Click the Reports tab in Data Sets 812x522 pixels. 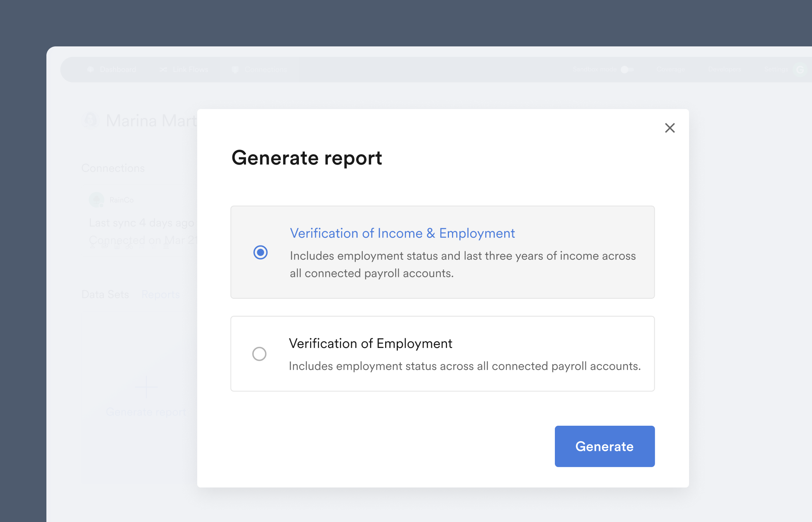click(160, 294)
